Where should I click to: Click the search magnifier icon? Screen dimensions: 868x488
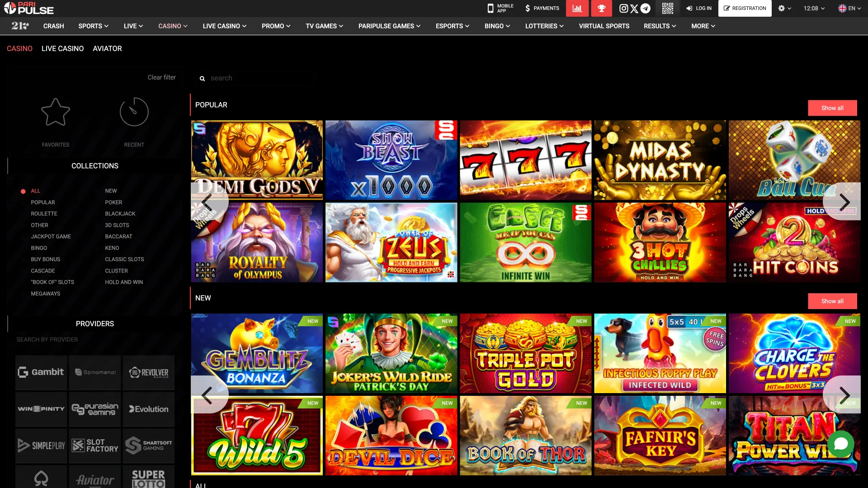tap(202, 79)
